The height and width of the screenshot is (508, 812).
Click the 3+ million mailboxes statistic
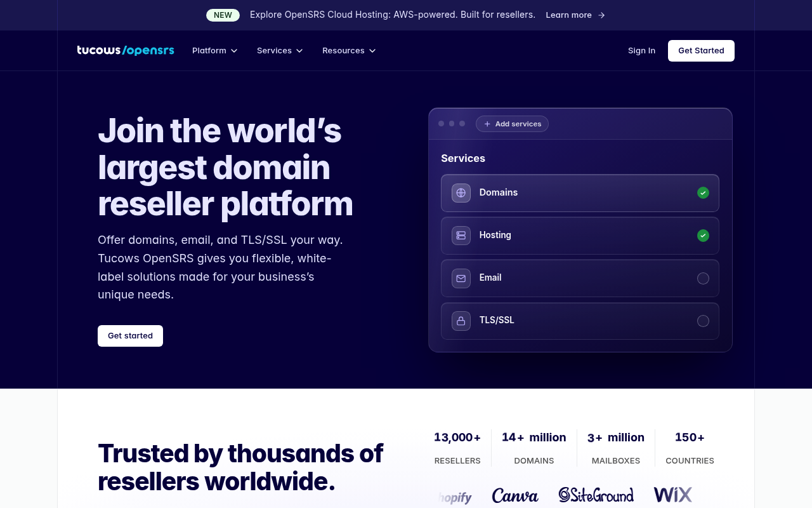tap(616, 448)
